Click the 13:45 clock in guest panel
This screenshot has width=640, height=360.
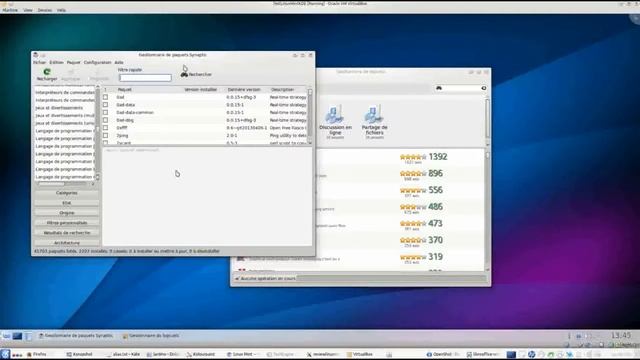[x=621, y=335]
